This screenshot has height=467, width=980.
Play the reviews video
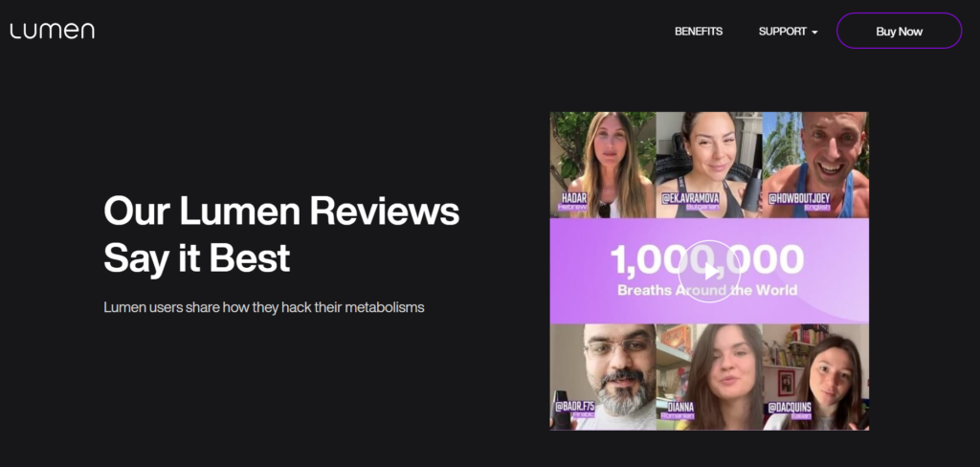pos(709,271)
